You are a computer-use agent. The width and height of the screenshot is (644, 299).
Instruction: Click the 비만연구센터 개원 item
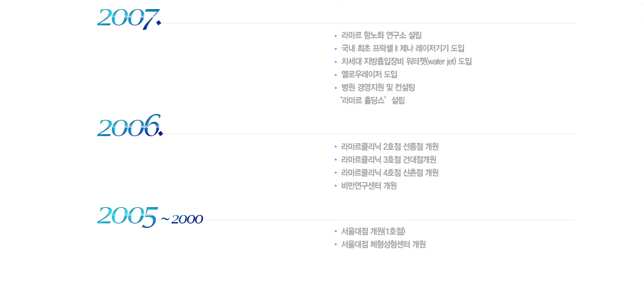[x=369, y=186]
